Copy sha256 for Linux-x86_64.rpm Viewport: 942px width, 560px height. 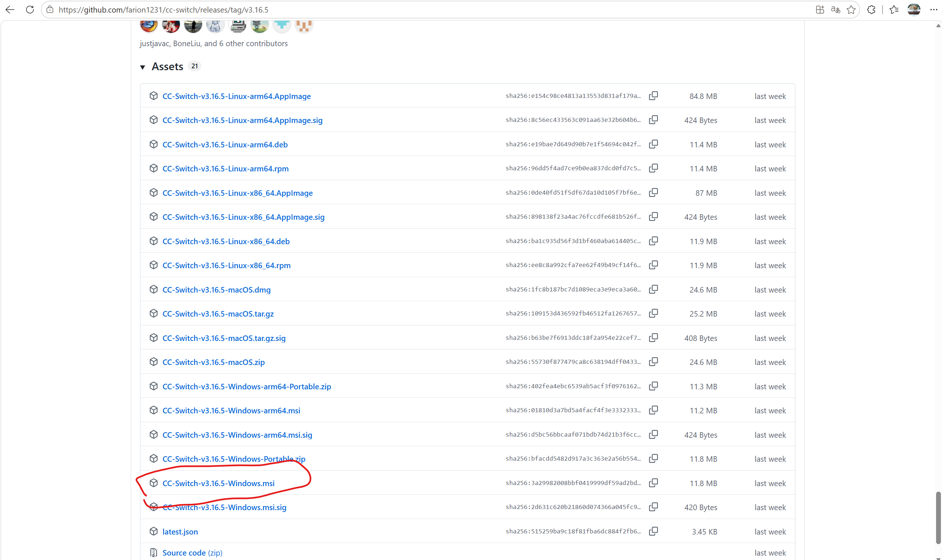pos(653,265)
